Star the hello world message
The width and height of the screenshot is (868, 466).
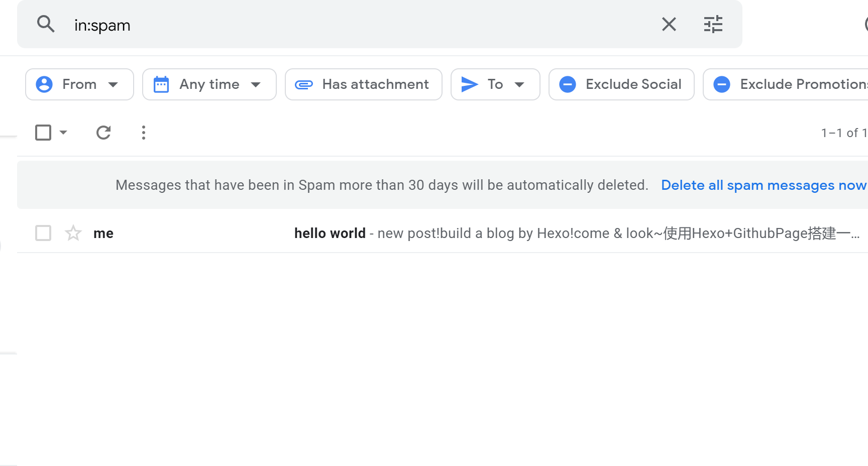coord(73,233)
